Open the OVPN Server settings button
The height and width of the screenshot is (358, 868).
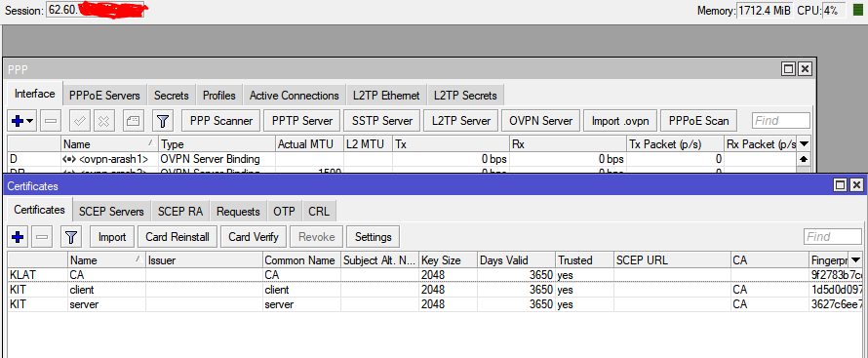(x=541, y=121)
